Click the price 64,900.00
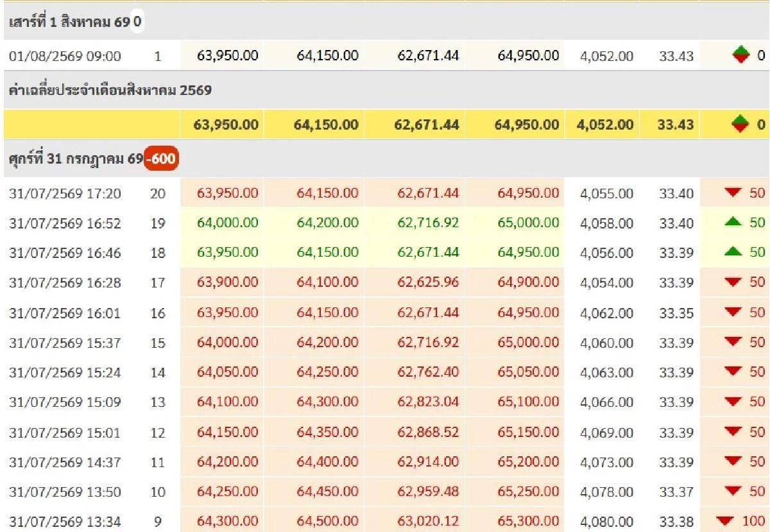Screen dimensions: 770x532 coord(528,282)
